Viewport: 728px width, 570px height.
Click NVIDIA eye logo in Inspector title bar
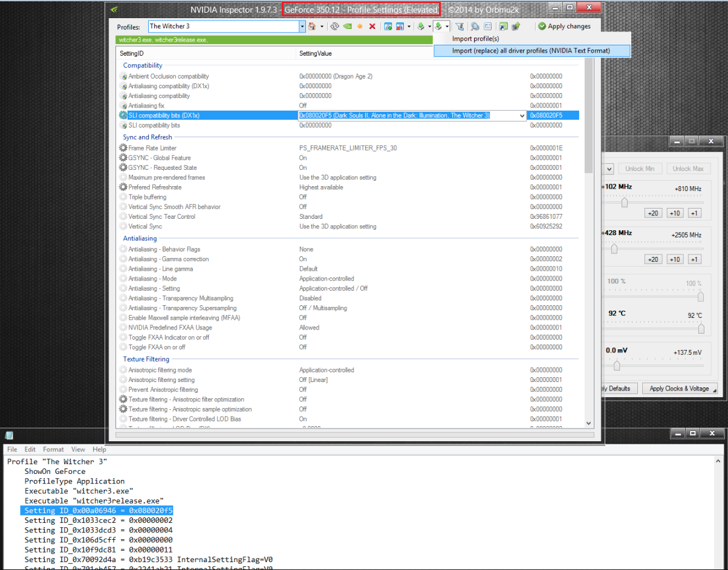coord(114,9)
